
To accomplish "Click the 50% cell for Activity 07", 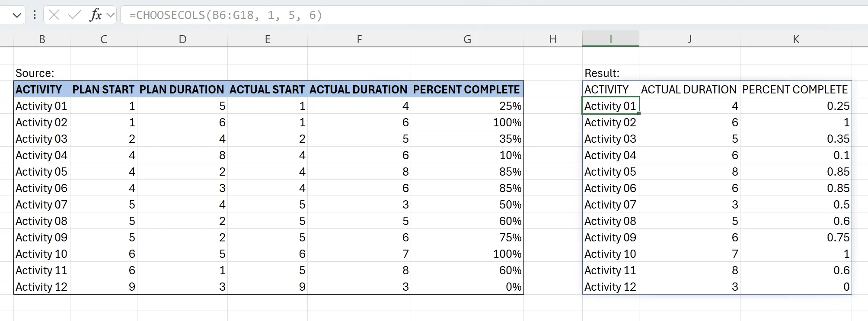I will [467, 204].
